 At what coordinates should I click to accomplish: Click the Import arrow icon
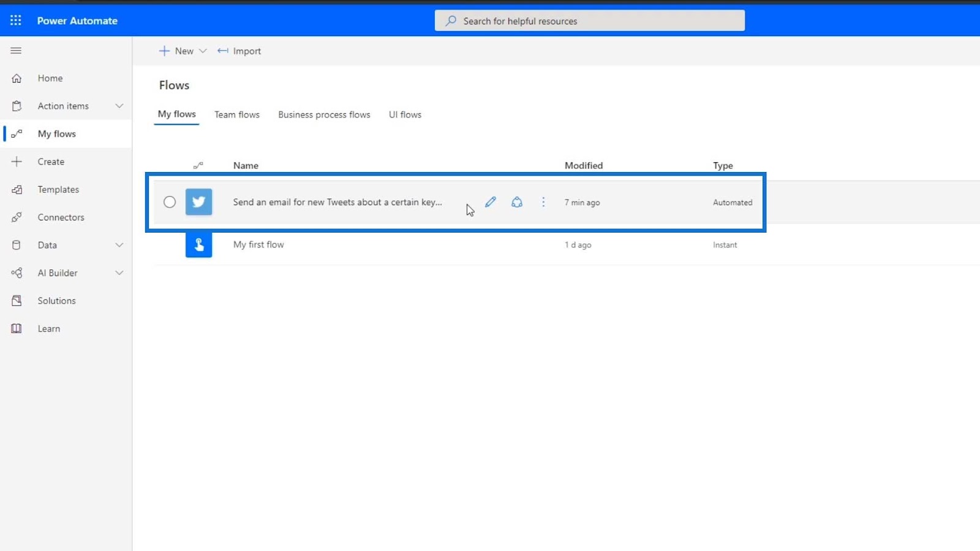(x=223, y=51)
